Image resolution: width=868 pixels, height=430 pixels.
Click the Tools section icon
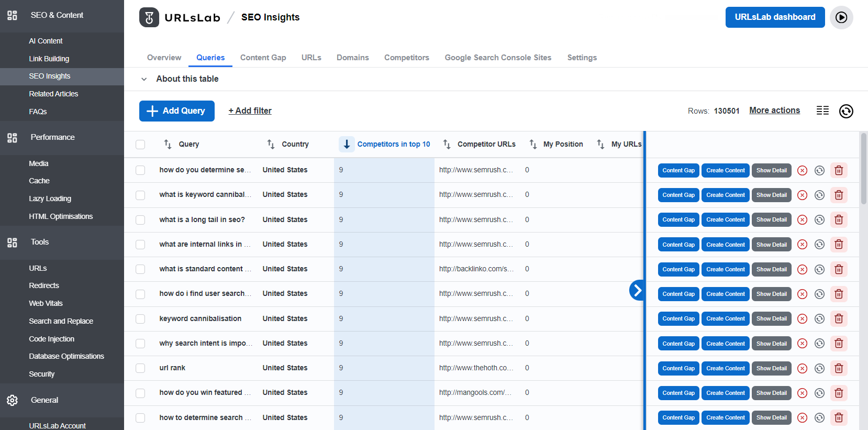[12, 242]
